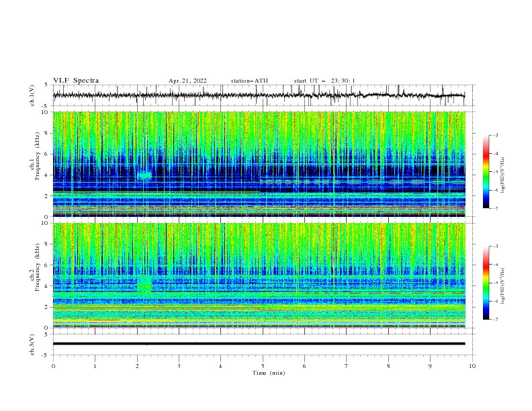Click the "ch.3(V)" waveform axis label
The image size is (532, 411).
[x=32, y=345]
